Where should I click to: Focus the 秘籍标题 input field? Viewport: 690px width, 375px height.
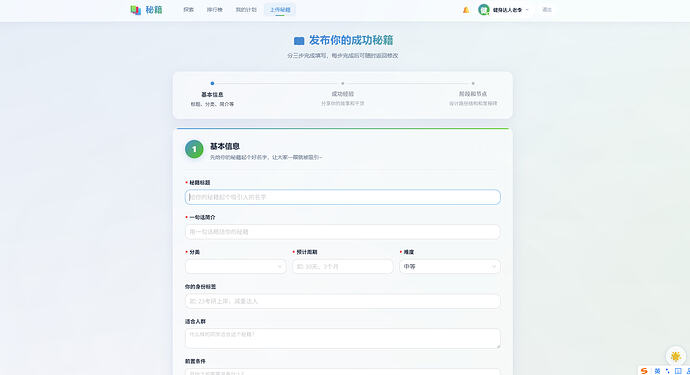pos(342,197)
